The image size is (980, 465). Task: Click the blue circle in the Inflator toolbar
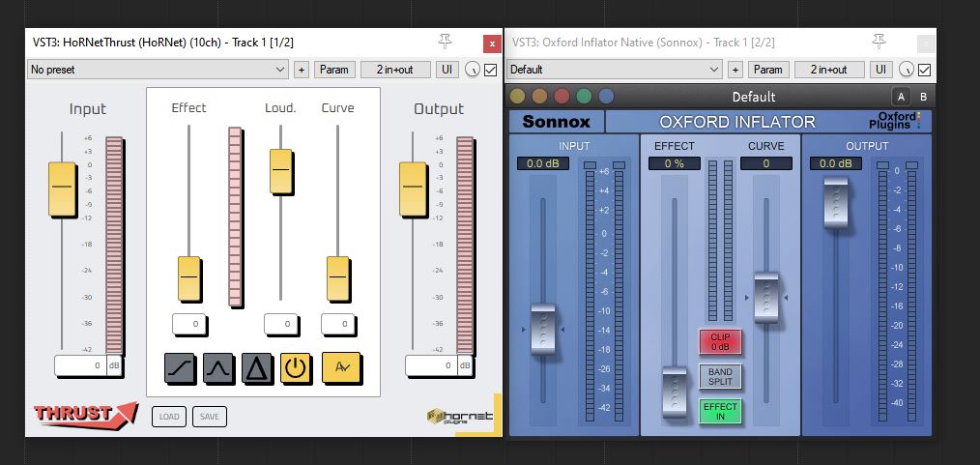(x=606, y=97)
